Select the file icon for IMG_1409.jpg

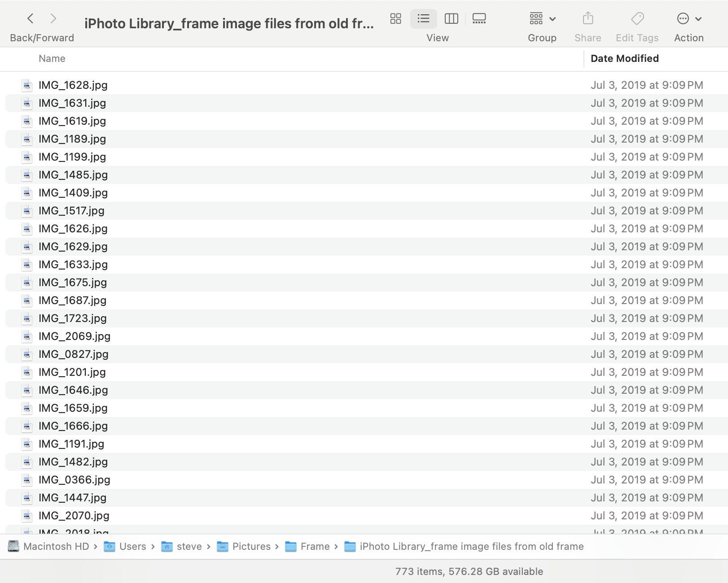(27, 193)
